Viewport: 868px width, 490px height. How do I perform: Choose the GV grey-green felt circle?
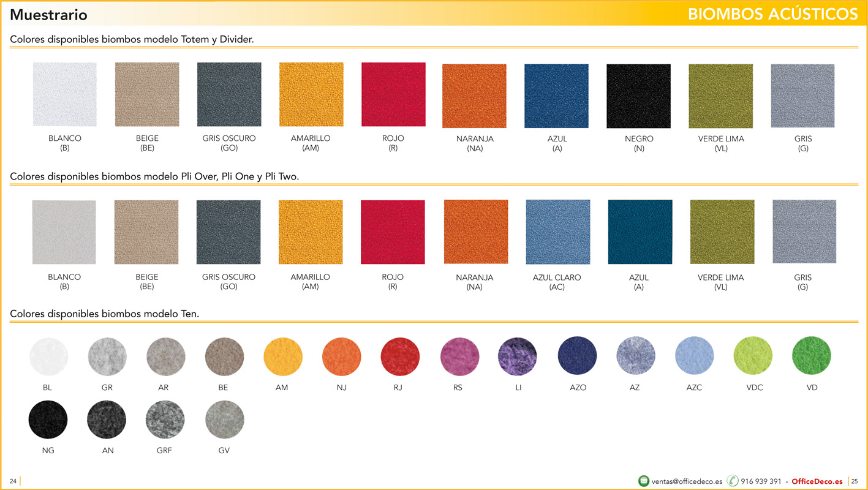(224, 419)
